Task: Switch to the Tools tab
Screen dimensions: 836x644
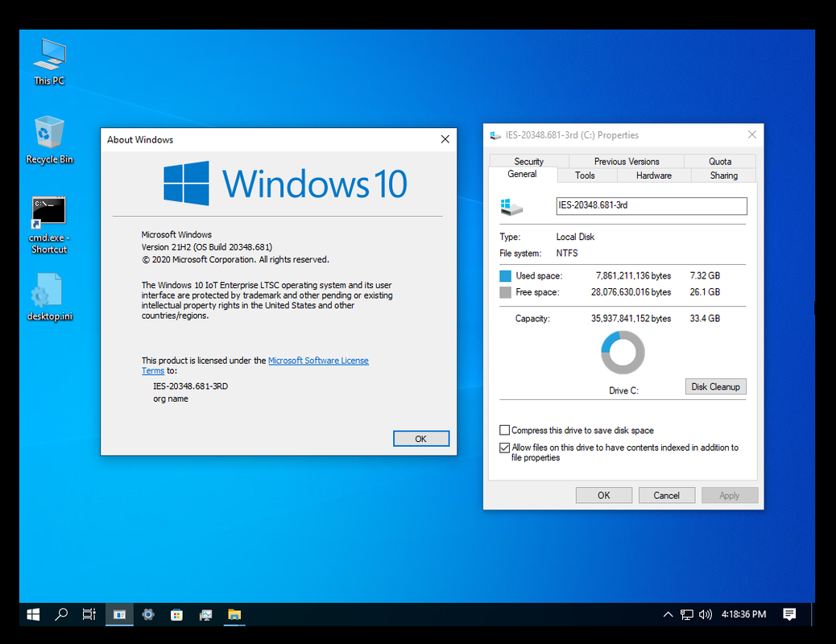Action: coord(585,175)
